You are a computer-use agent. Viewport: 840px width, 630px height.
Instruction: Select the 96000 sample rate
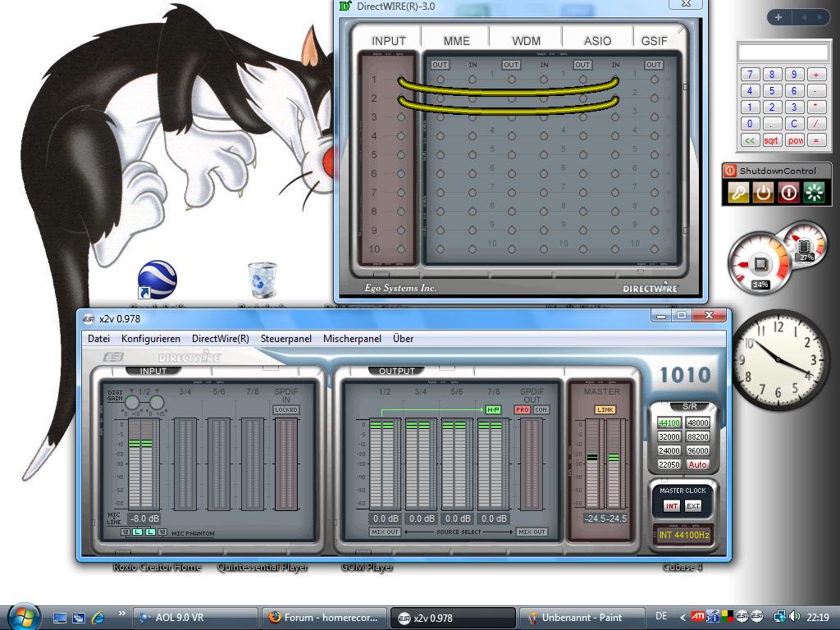[x=697, y=450]
